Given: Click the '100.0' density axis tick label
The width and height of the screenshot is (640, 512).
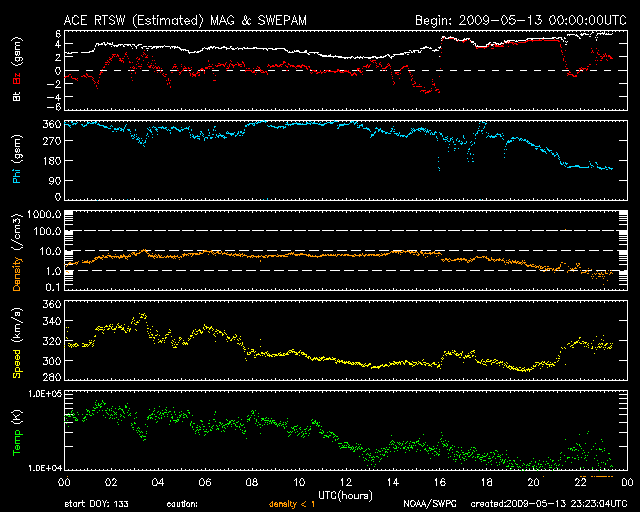Looking at the screenshot, I should click(47, 231).
